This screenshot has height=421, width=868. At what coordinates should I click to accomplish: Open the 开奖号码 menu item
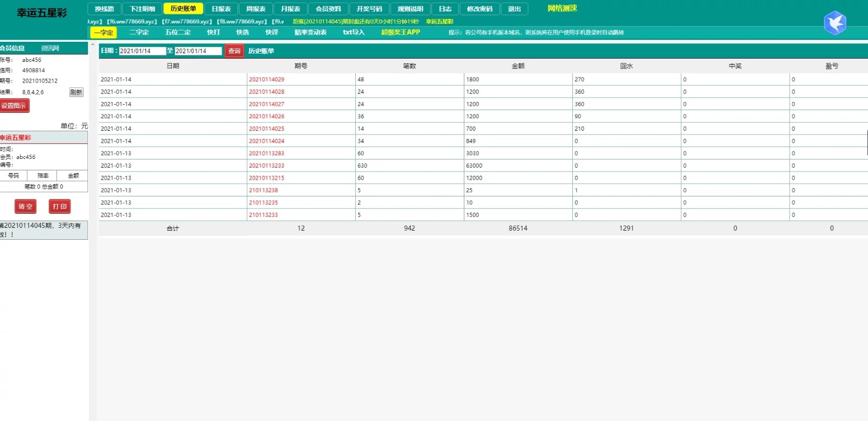point(369,9)
